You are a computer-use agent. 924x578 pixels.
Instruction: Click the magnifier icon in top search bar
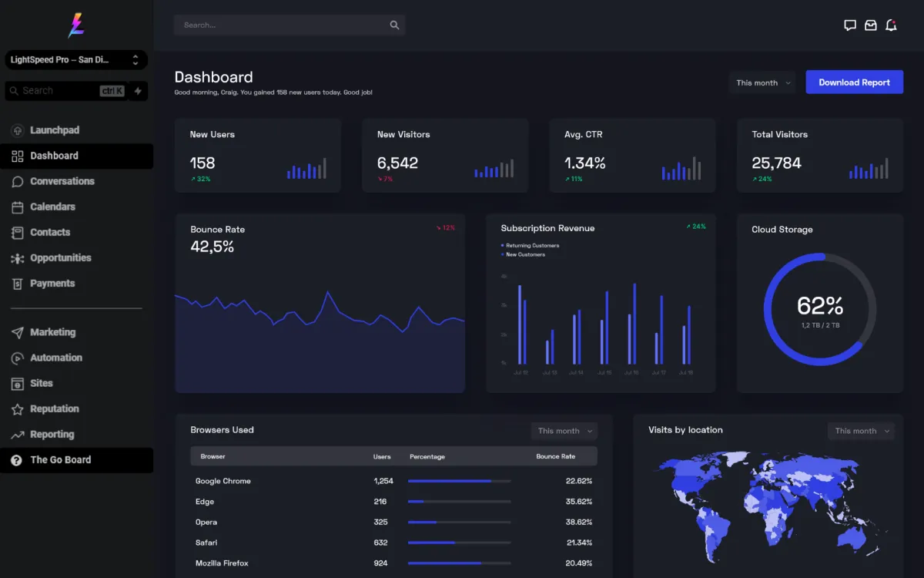394,25
